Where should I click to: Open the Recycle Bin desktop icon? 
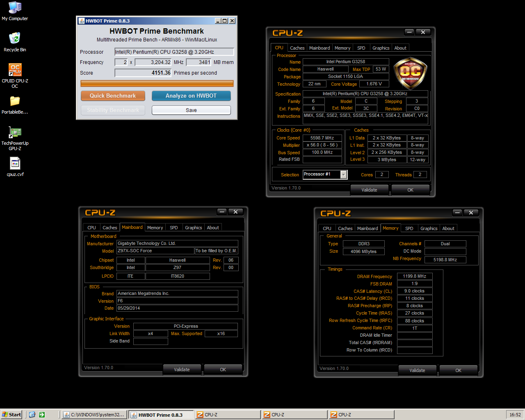[15, 42]
